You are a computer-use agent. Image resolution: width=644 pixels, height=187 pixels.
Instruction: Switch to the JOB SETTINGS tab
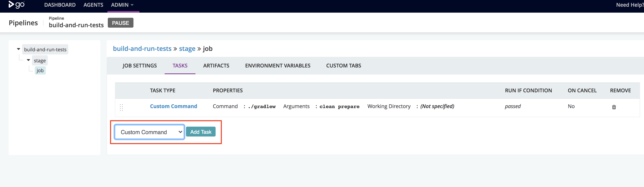point(140,66)
